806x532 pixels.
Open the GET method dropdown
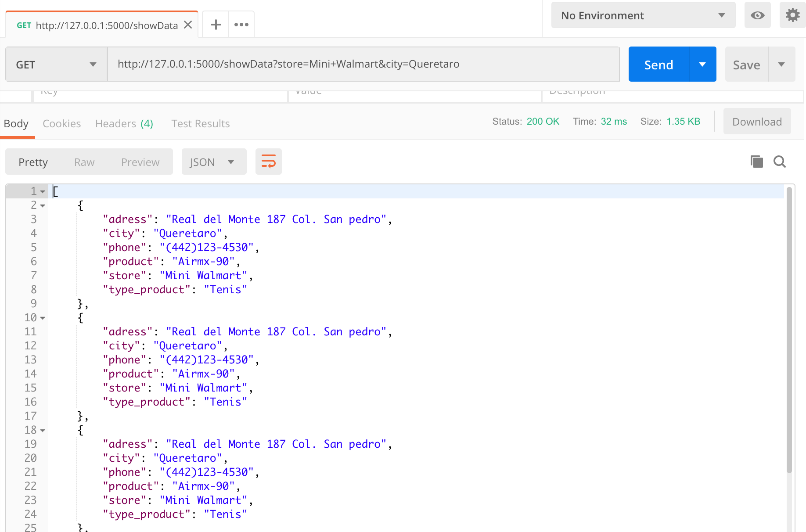point(56,65)
